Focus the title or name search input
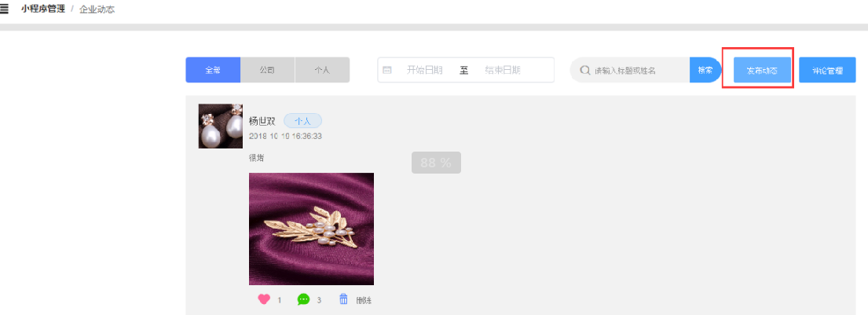This screenshot has height=315, width=868. click(638, 71)
